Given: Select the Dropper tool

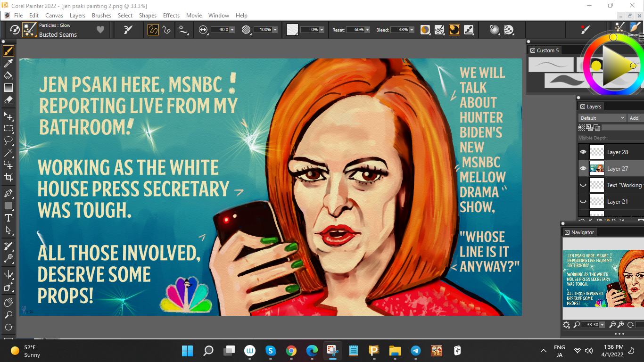Looking at the screenshot, I should coord(8,63).
